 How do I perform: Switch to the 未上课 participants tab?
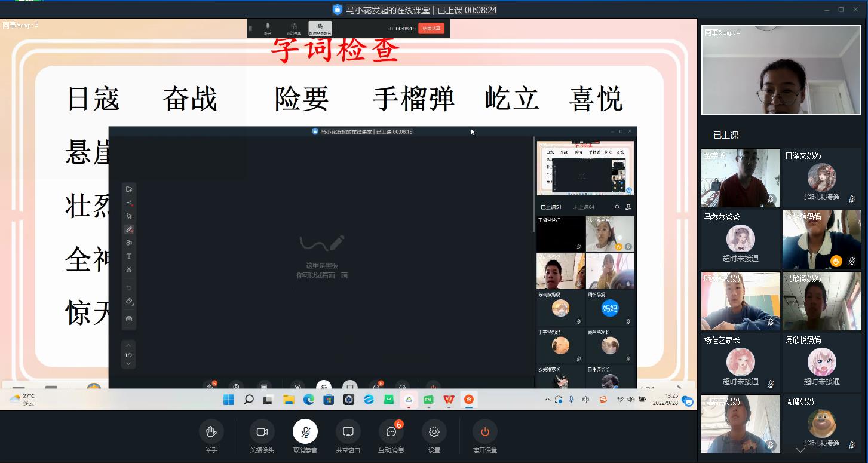click(x=584, y=207)
